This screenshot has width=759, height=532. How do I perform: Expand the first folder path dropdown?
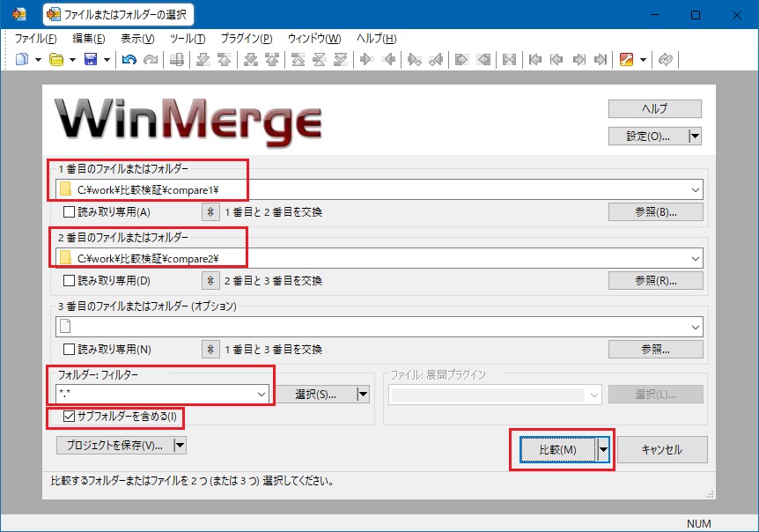696,188
